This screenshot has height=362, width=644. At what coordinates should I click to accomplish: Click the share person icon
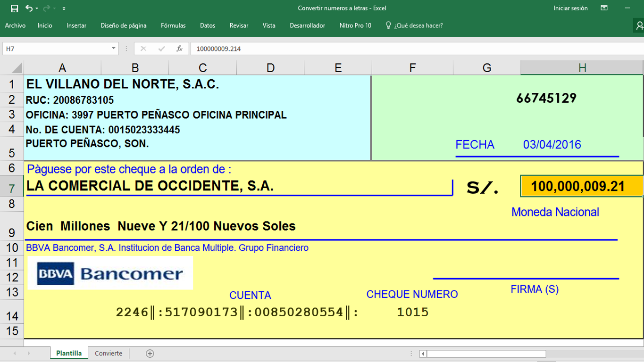pyautogui.click(x=639, y=25)
